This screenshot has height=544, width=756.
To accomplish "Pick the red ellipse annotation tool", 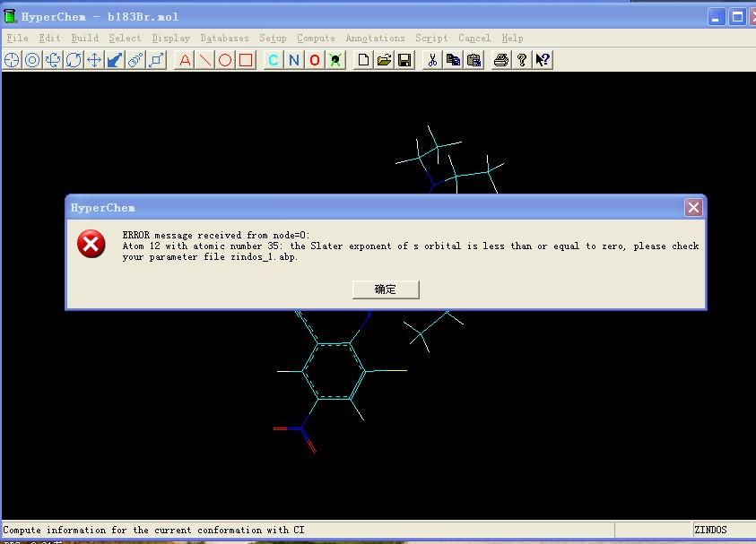I will pos(225,60).
